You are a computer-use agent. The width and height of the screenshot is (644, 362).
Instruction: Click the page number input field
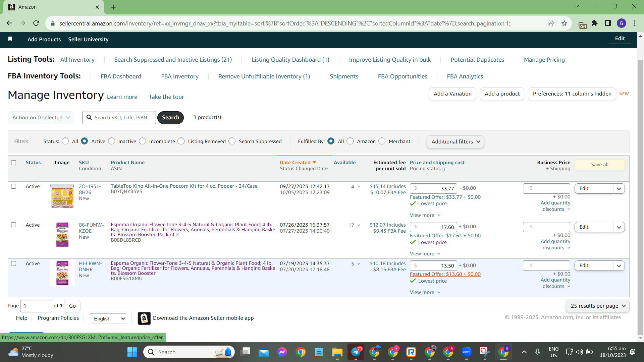pyautogui.click(x=36, y=306)
